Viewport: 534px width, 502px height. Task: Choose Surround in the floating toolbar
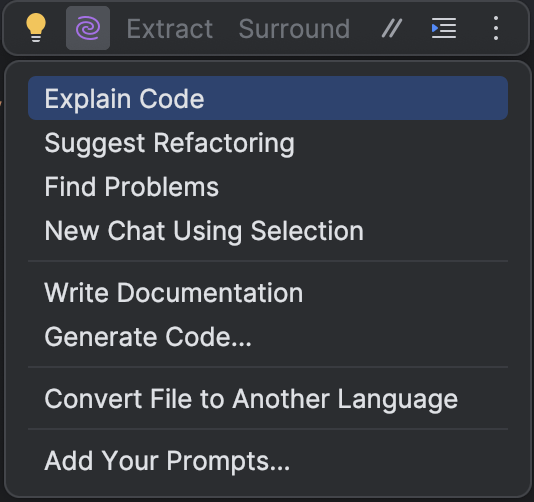(294, 29)
